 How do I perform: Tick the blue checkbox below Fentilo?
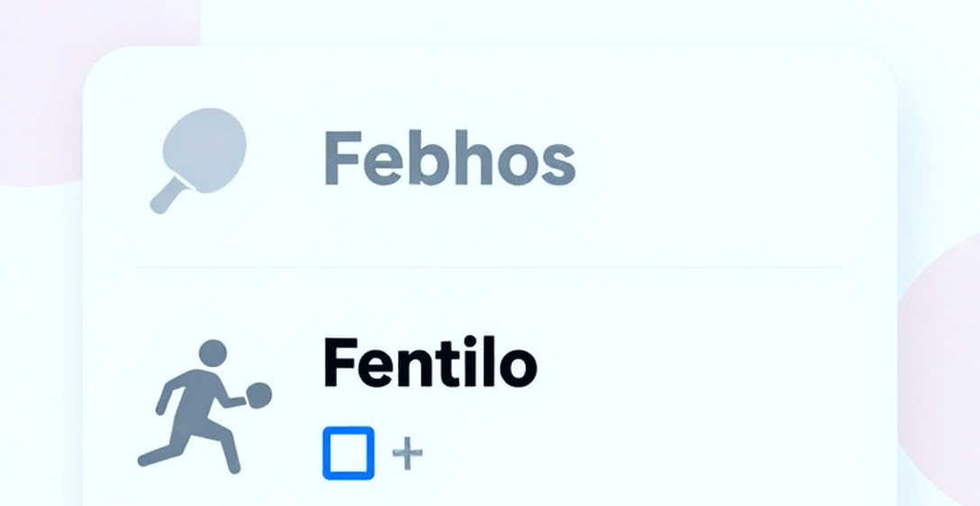(x=348, y=453)
